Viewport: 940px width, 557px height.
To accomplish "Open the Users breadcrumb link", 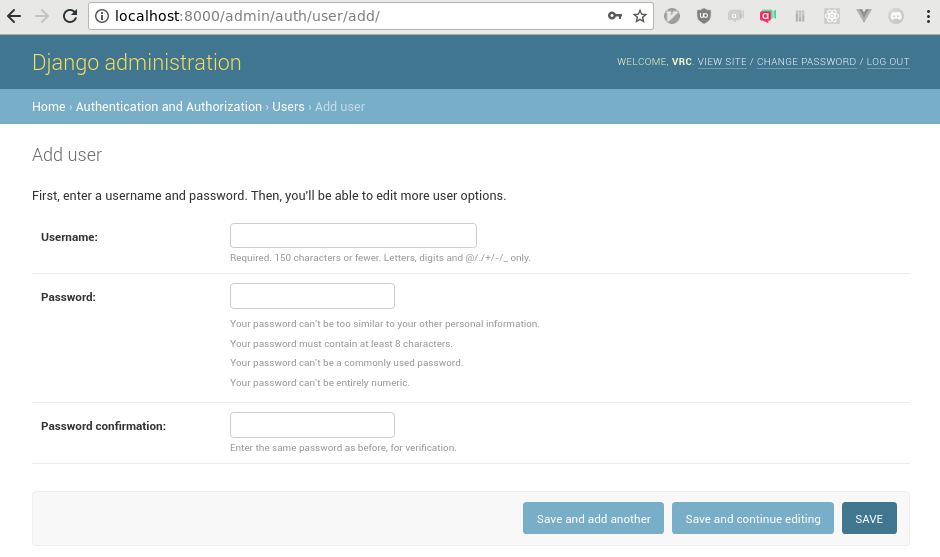I will 288,107.
